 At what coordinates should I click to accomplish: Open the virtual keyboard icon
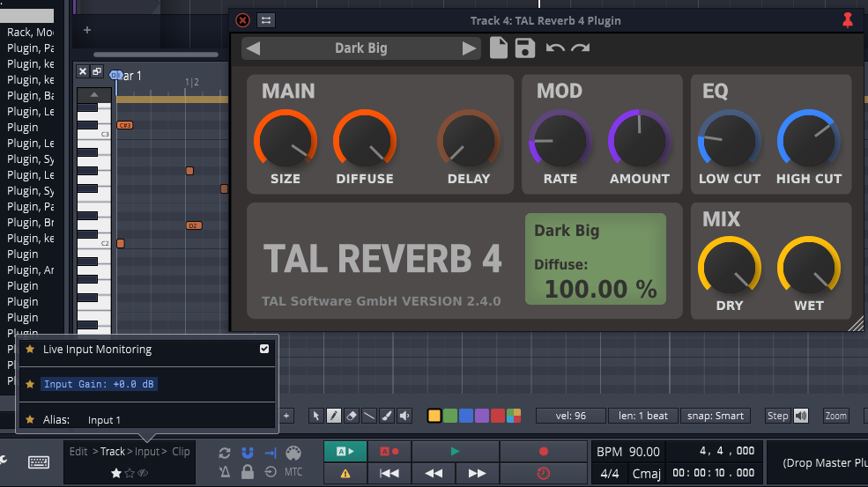(38, 462)
